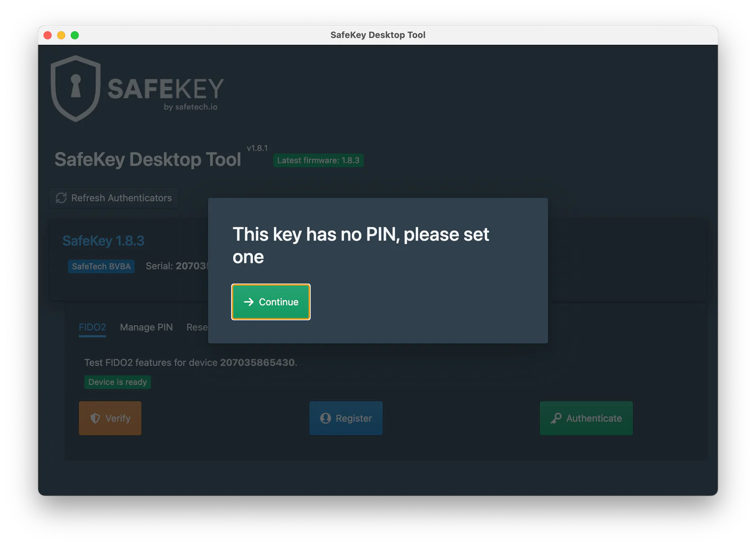Minimize the window with the yellow button

tap(61, 35)
